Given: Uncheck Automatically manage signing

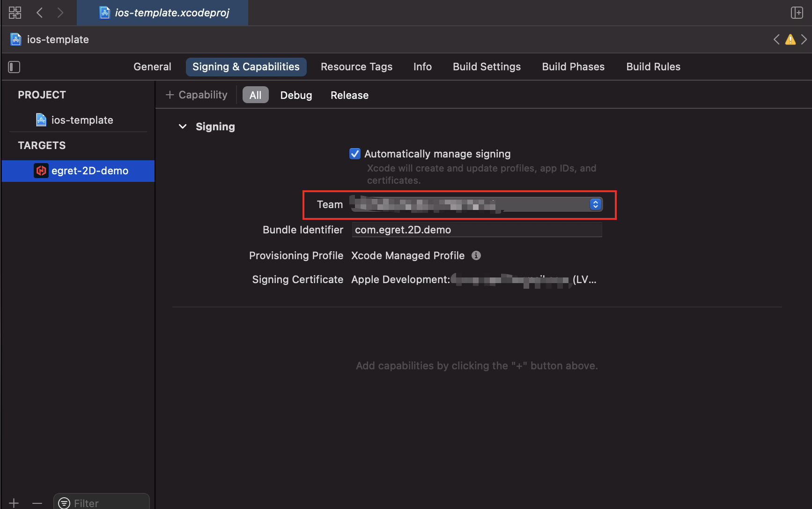Looking at the screenshot, I should (355, 154).
